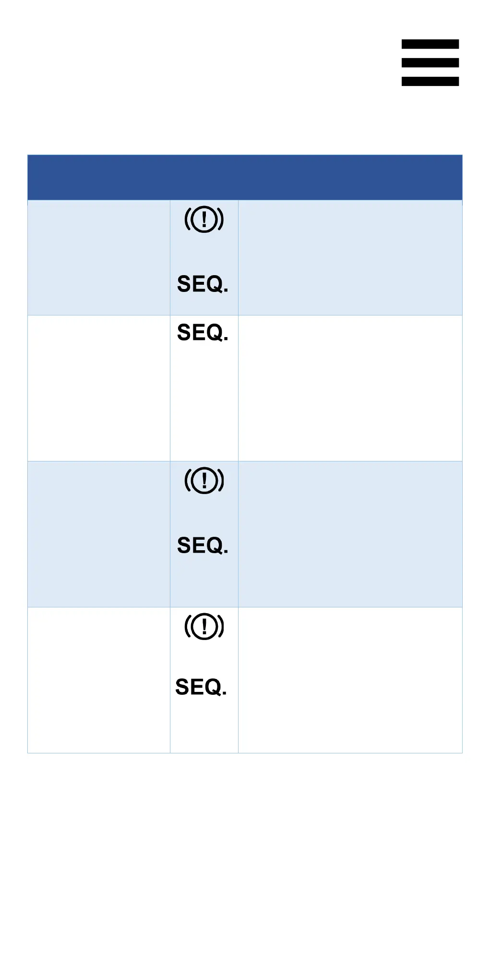
Task: Click the dark blue table header bar
Action: pyautogui.click(x=245, y=177)
